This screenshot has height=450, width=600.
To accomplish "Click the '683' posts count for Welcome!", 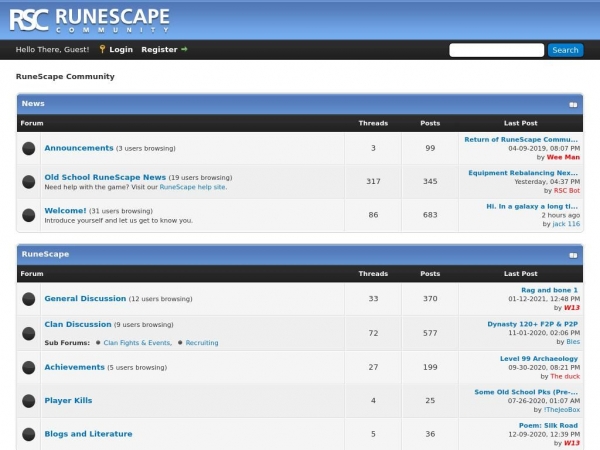I will tap(430, 215).
